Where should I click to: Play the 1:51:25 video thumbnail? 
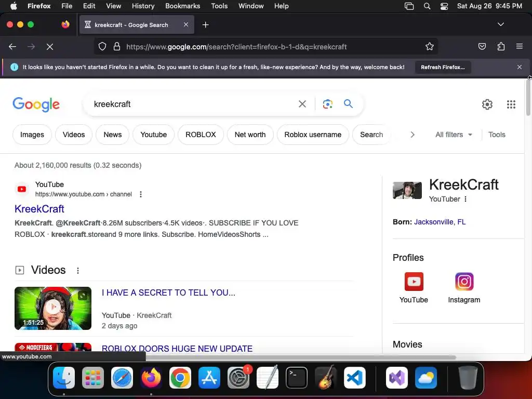tap(53, 308)
